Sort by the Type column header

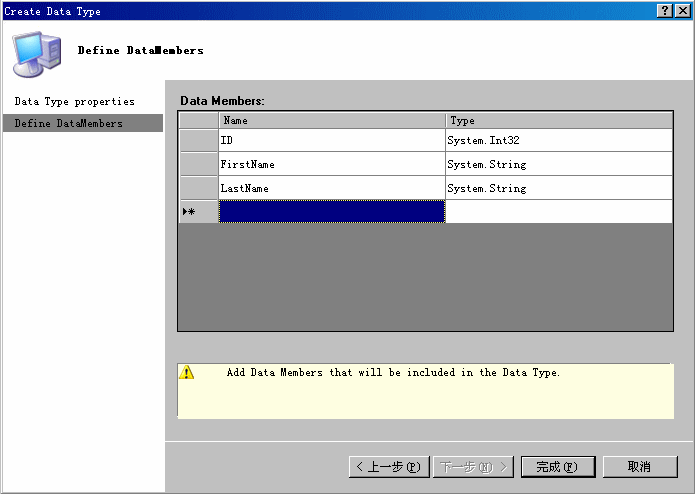(558, 120)
